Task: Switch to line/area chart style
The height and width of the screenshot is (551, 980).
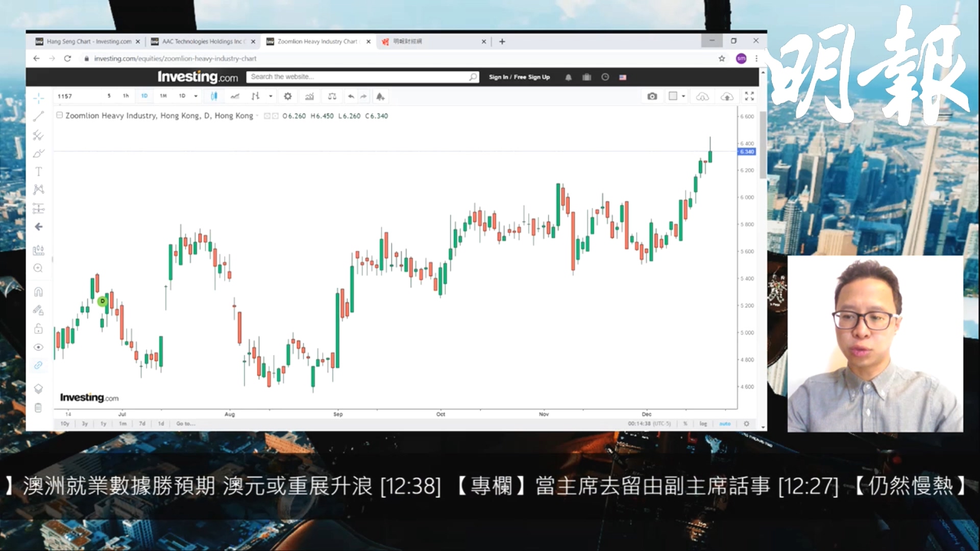Action: pos(235,96)
